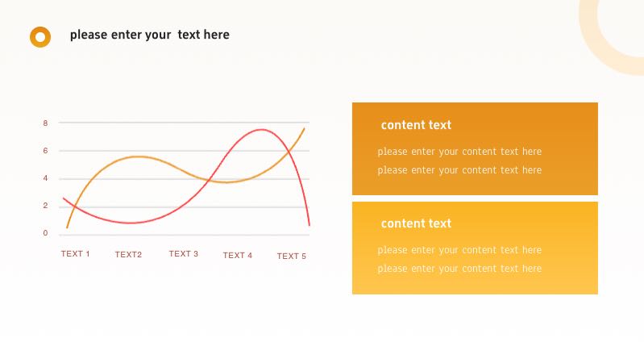Click 'content text' heading in lower yellow box
Viewport: 644px width, 363px height.
point(416,223)
